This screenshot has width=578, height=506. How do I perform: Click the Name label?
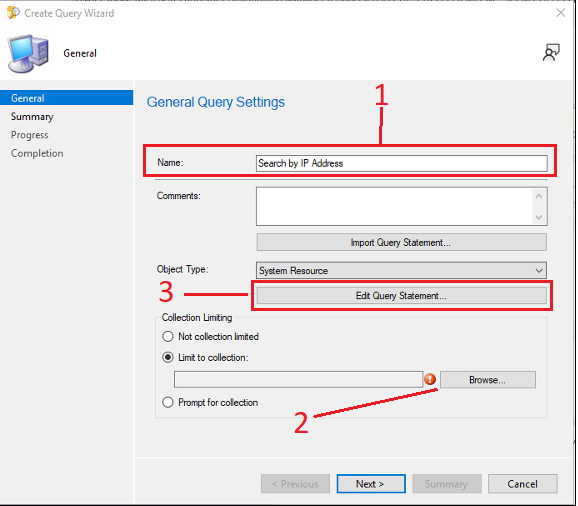pyautogui.click(x=170, y=163)
